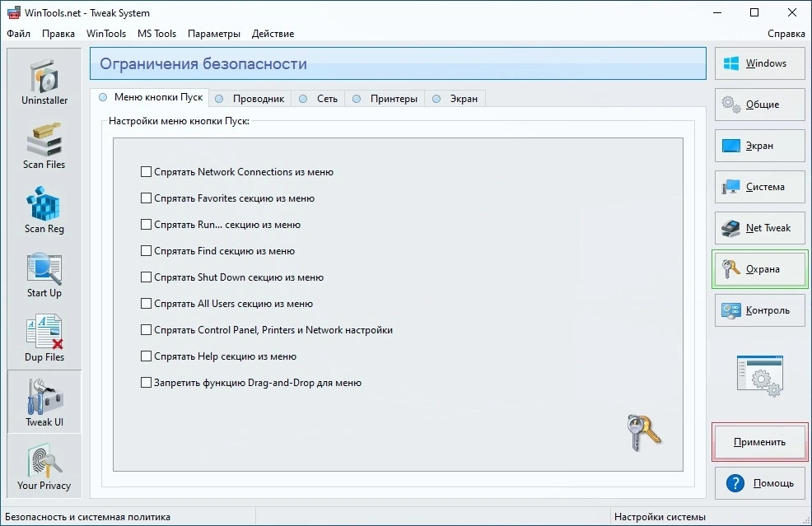Open the Your Privacy tool

pyautogui.click(x=44, y=467)
